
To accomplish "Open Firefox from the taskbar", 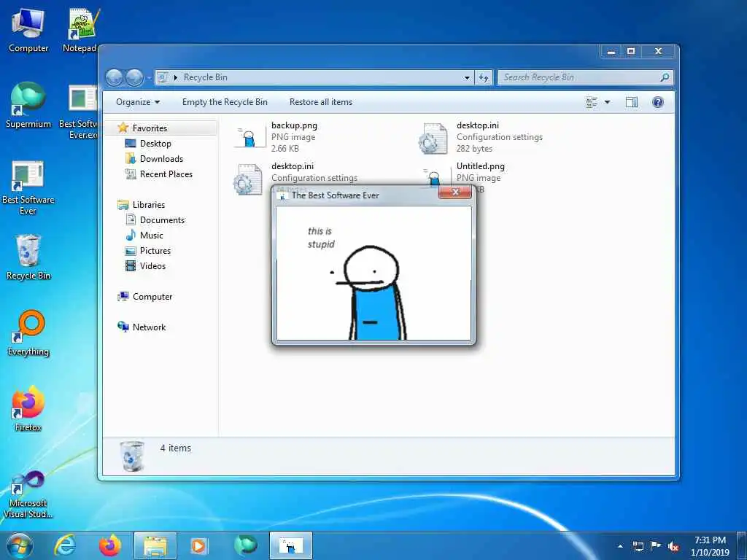I will (110, 545).
